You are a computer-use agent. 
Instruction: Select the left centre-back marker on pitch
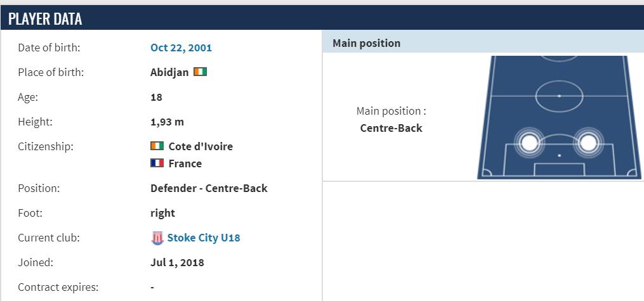pos(529,142)
